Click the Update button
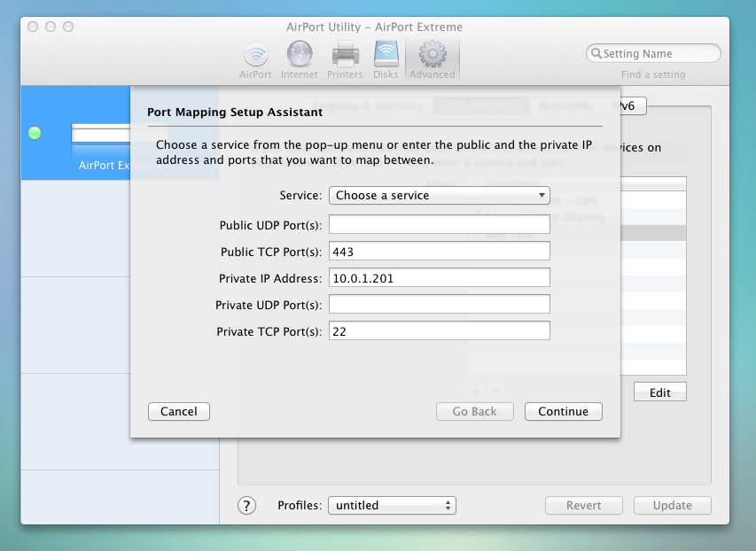 pyautogui.click(x=673, y=505)
